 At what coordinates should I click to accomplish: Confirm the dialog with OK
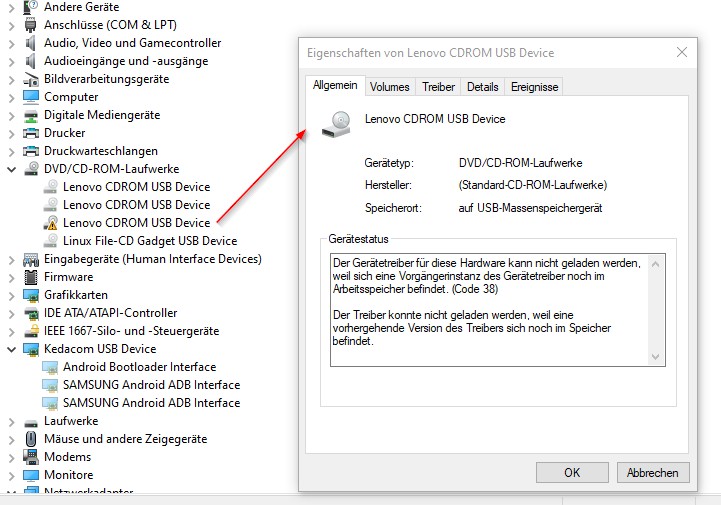pos(572,473)
